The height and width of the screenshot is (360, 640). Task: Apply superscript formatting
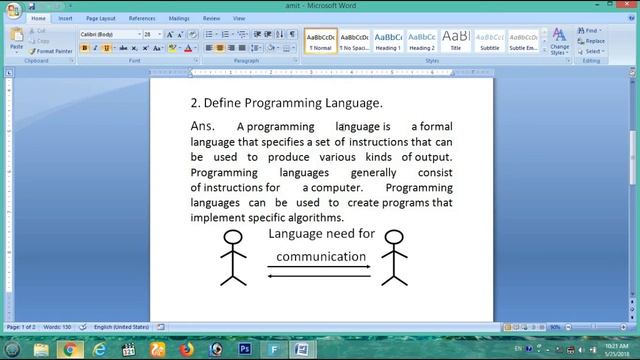coord(145,48)
